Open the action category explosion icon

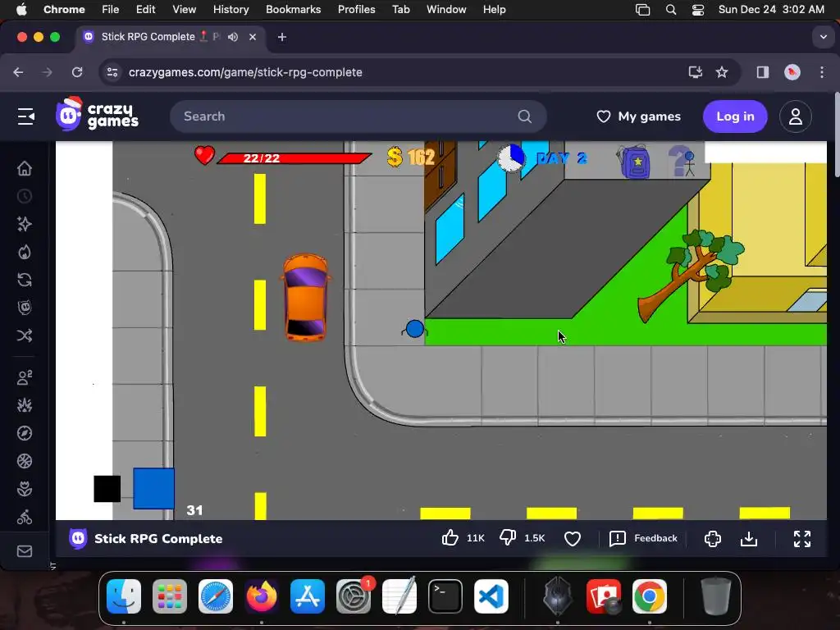(x=25, y=405)
